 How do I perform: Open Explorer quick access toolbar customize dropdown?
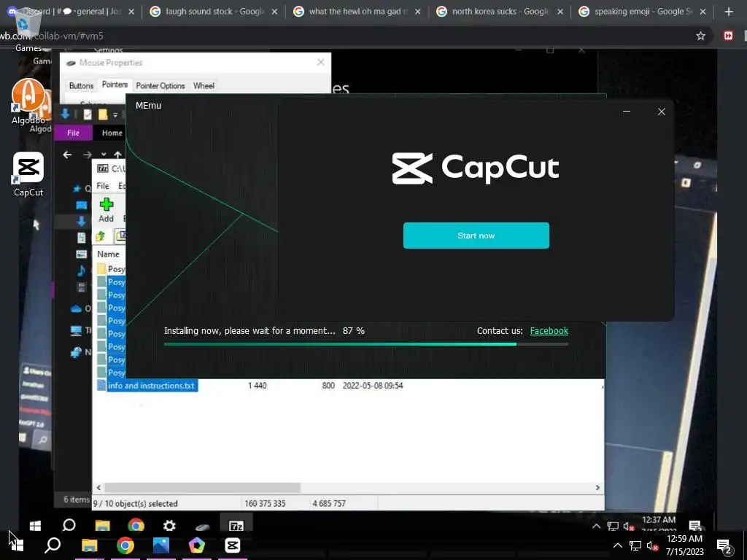tap(115, 114)
